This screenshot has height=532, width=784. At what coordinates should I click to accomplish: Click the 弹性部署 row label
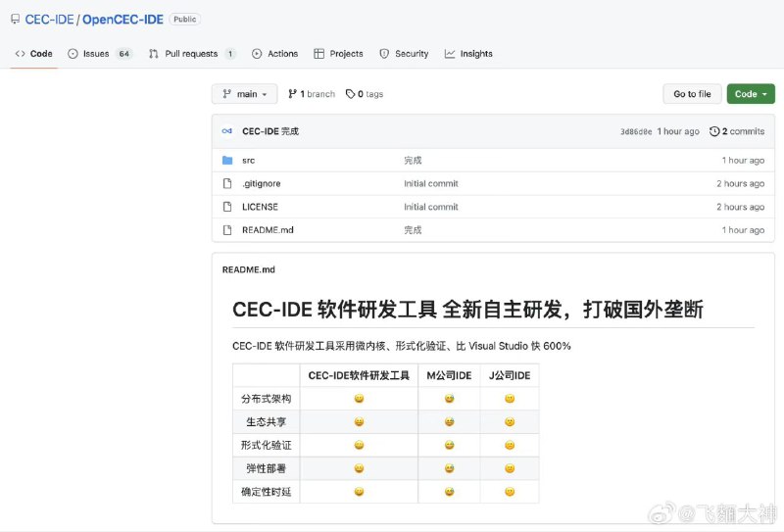pyautogui.click(x=266, y=468)
